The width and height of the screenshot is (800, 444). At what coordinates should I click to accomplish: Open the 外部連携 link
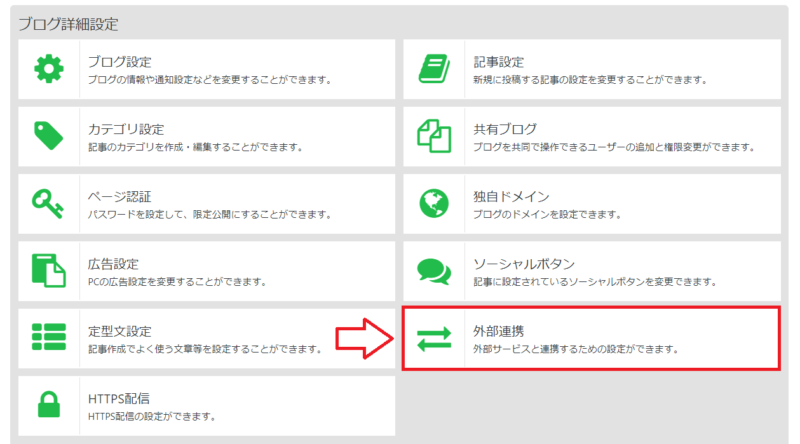click(498, 331)
